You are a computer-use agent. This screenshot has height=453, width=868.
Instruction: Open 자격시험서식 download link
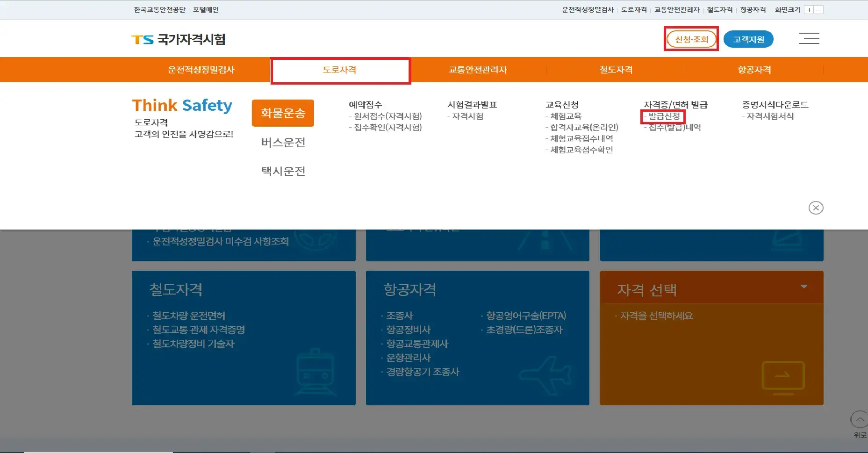pos(770,116)
